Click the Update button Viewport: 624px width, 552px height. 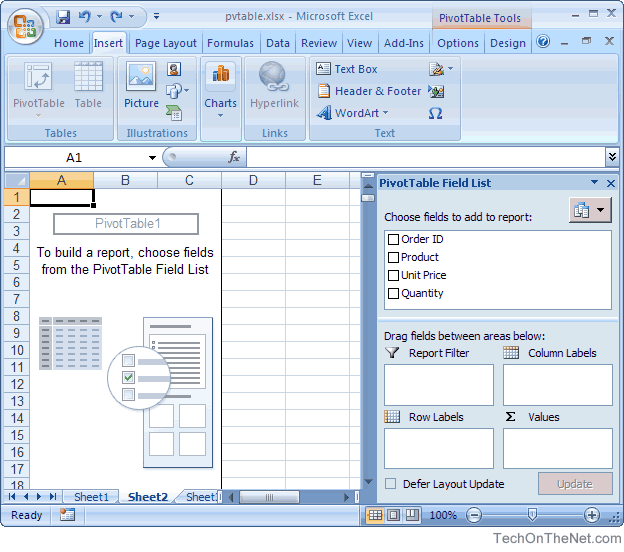(x=575, y=484)
